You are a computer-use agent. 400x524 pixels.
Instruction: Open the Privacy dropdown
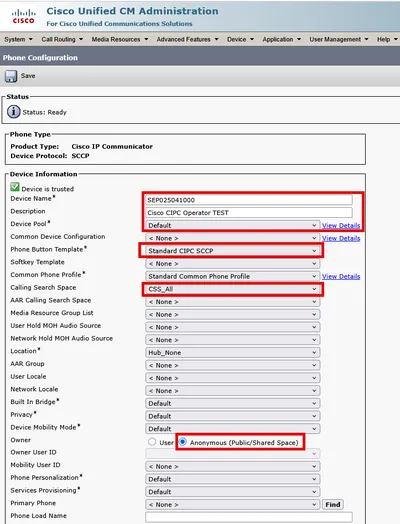click(233, 416)
